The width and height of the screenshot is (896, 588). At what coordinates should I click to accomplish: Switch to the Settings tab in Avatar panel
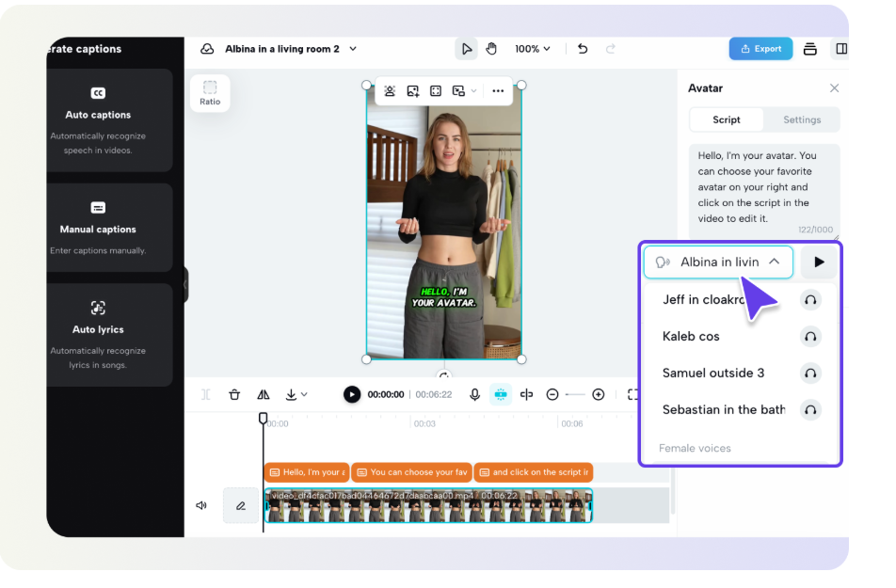(802, 119)
